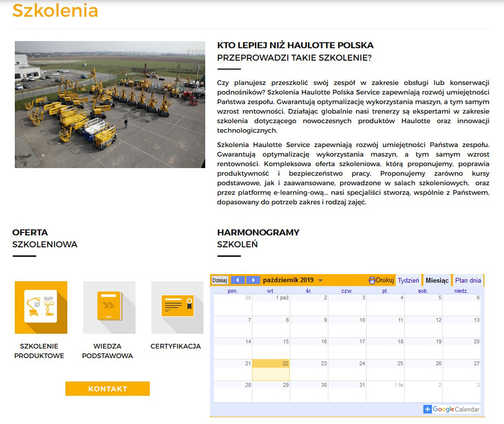Click the niedz. weekday column header
504x424 pixels.
(461, 291)
